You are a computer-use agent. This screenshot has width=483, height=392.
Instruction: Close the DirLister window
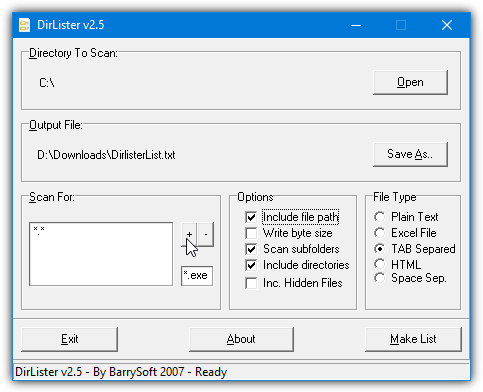(x=447, y=25)
